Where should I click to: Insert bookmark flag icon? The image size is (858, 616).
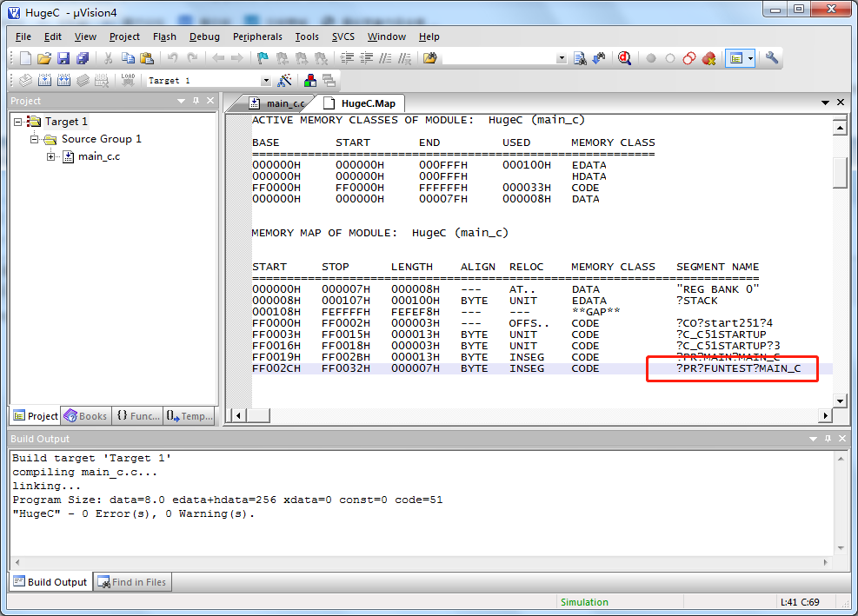(x=263, y=58)
